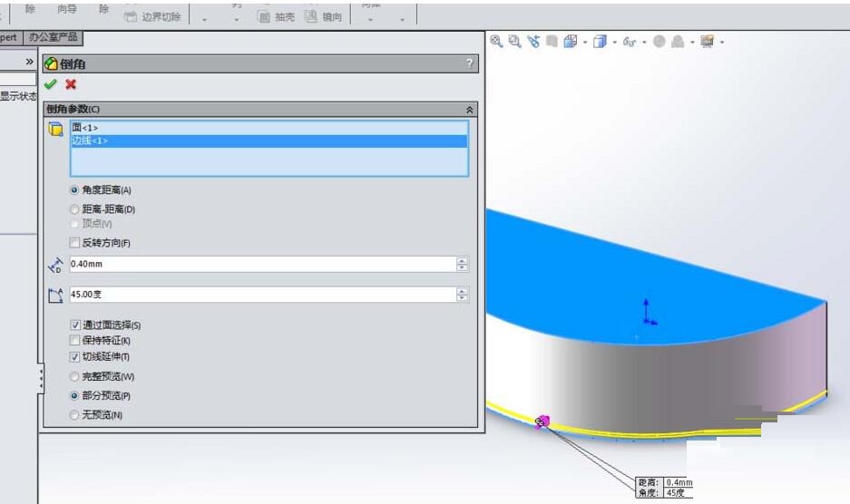Click the Apply Scene icon
This screenshot has width=850, height=504.
[678, 41]
